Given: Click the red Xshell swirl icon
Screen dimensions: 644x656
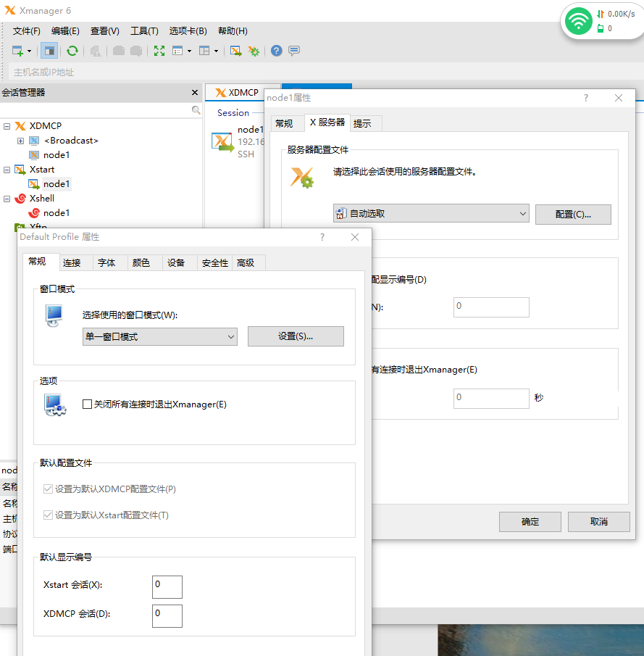Looking at the screenshot, I should pyautogui.click(x=20, y=199).
